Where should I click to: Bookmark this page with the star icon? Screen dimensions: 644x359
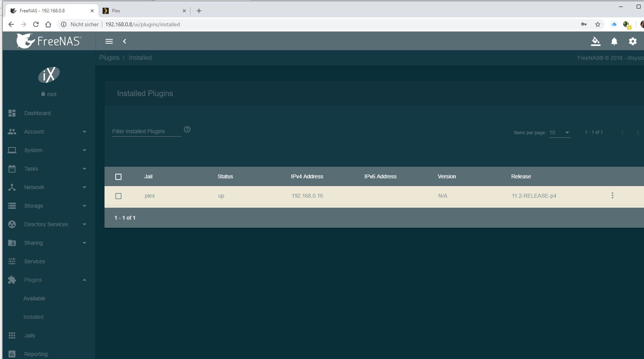598,24
